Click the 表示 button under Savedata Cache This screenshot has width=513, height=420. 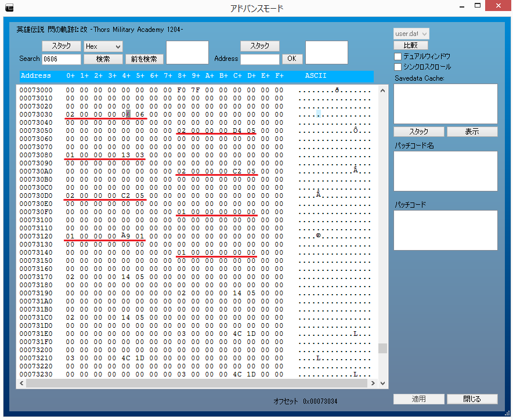[472, 132]
